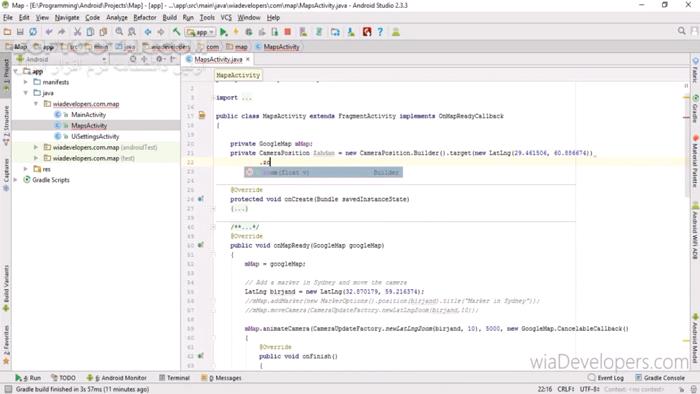Image resolution: width=700 pixels, height=394 pixels.
Task: Click the Paste icon in the toolbar
Action: (x=103, y=32)
